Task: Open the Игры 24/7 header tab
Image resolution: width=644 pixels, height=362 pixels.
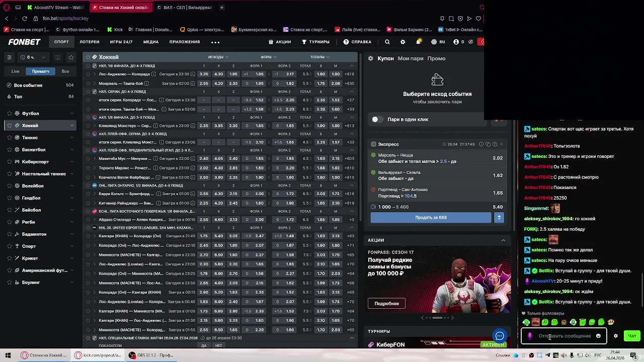Action: 121,42
